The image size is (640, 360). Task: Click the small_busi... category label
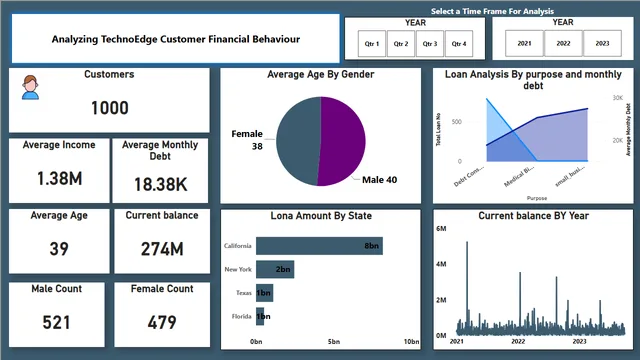click(x=570, y=176)
